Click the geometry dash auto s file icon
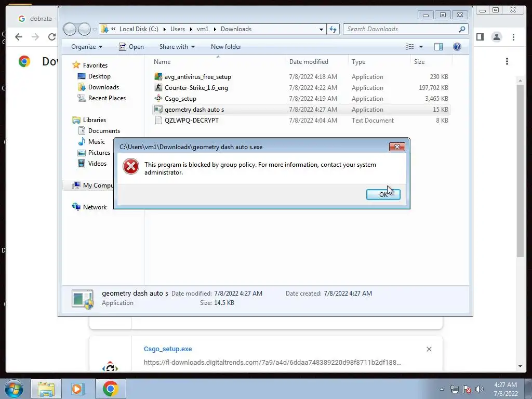532x399 pixels. (158, 109)
